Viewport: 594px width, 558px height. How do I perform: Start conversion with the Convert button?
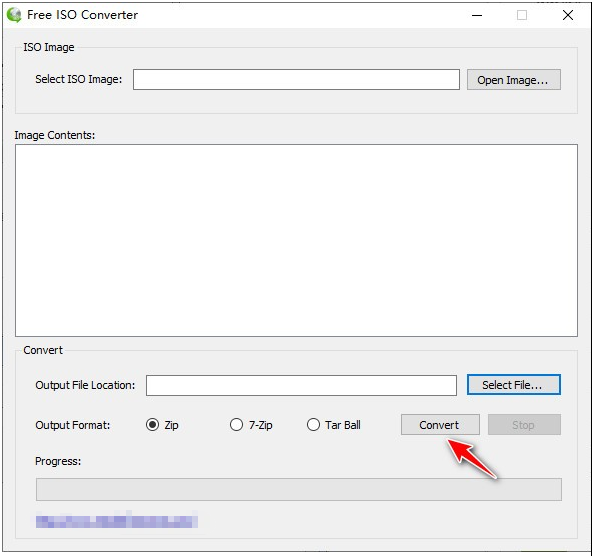pyautogui.click(x=440, y=425)
